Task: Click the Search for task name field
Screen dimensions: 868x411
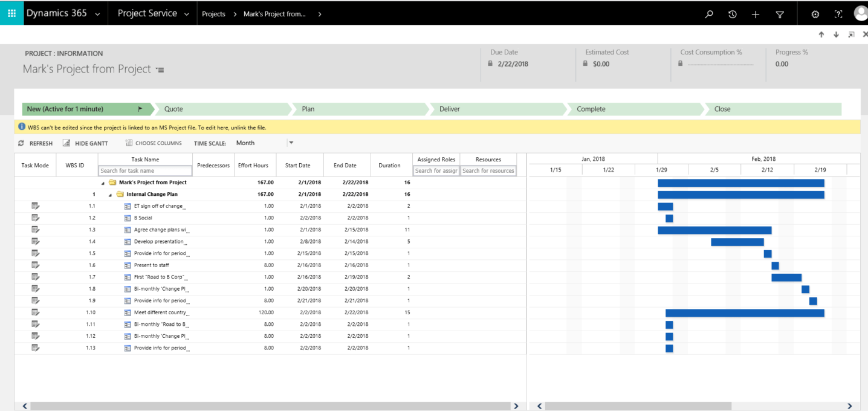Action: [145, 170]
